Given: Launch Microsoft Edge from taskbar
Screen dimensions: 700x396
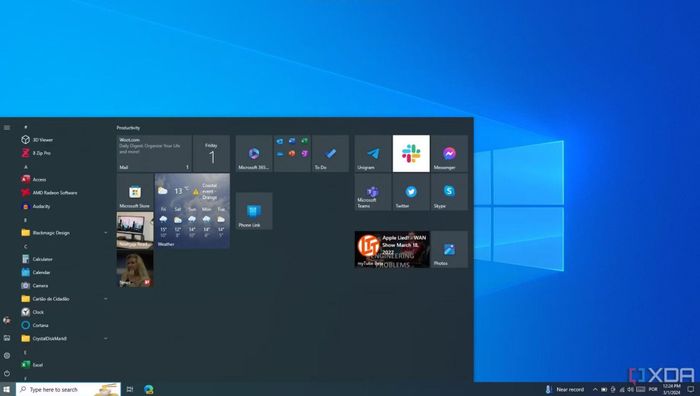Looking at the screenshot, I should coord(149,389).
